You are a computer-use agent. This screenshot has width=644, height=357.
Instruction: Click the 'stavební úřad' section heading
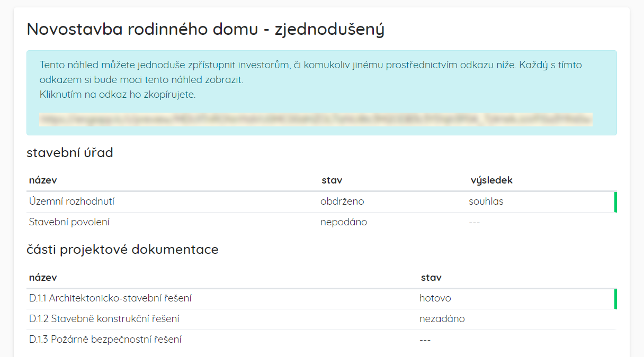70,153
